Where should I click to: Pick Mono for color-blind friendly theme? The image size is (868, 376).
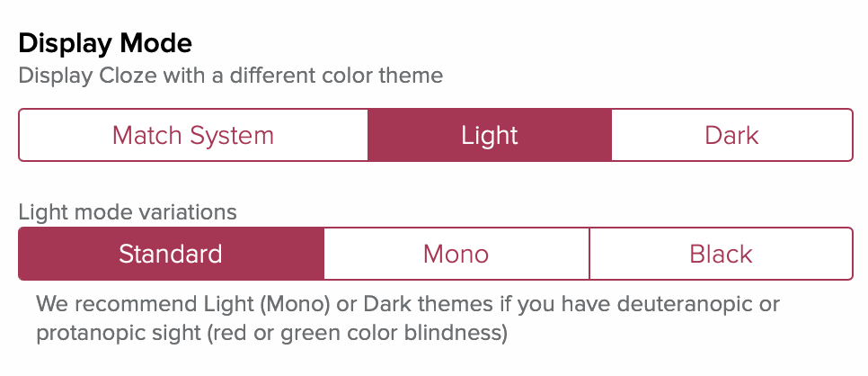456,254
